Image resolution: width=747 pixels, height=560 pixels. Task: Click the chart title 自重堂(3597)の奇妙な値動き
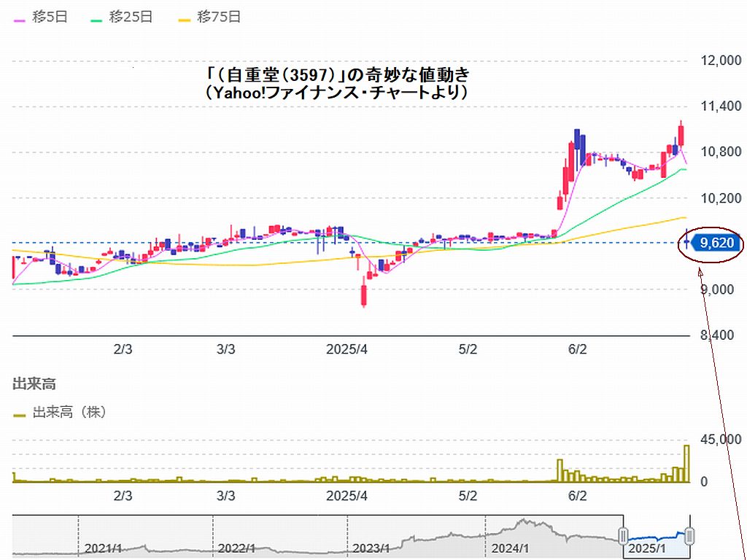pyautogui.click(x=338, y=75)
